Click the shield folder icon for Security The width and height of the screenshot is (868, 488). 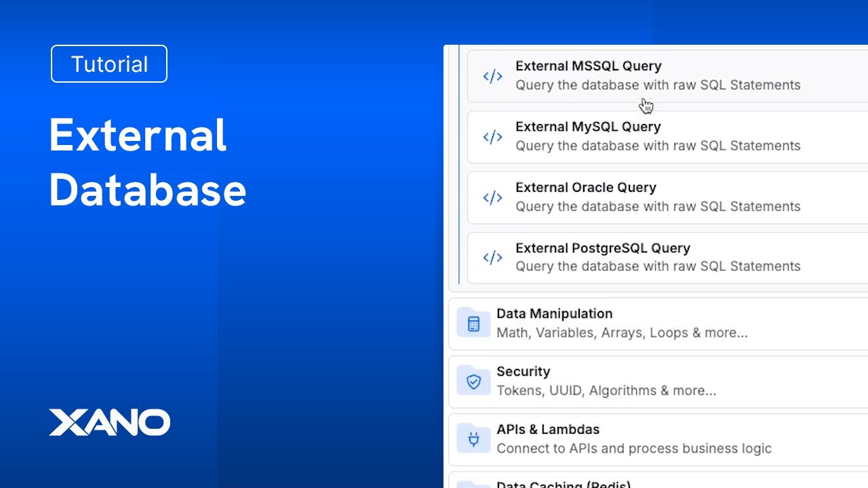tap(473, 382)
